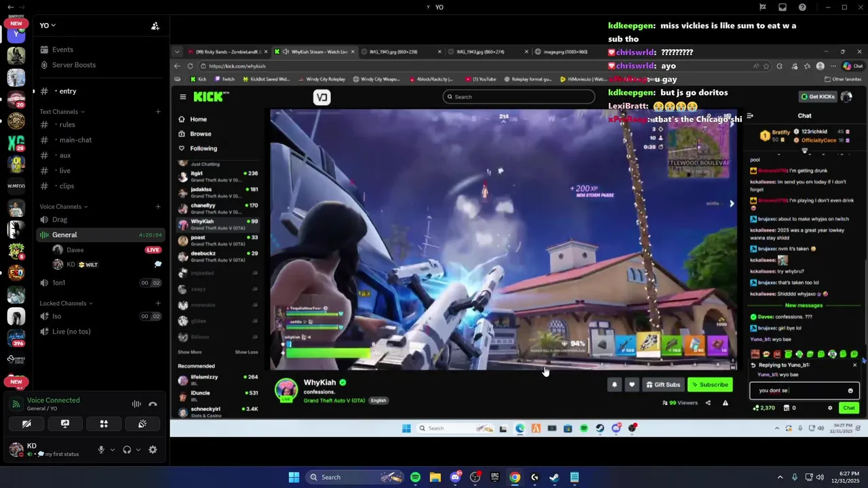Select Browse in the Kick sidebar

point(200,134)
